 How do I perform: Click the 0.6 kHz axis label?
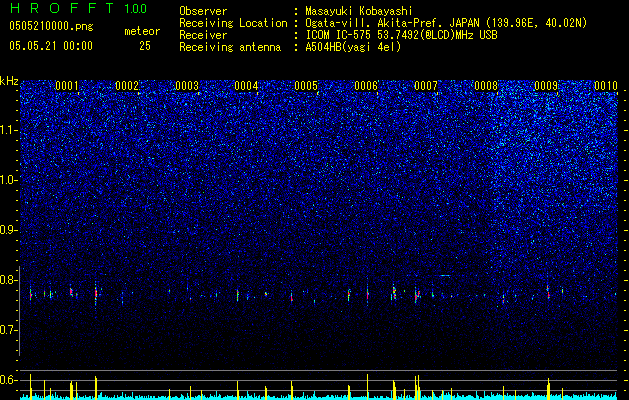coord(9,380)
